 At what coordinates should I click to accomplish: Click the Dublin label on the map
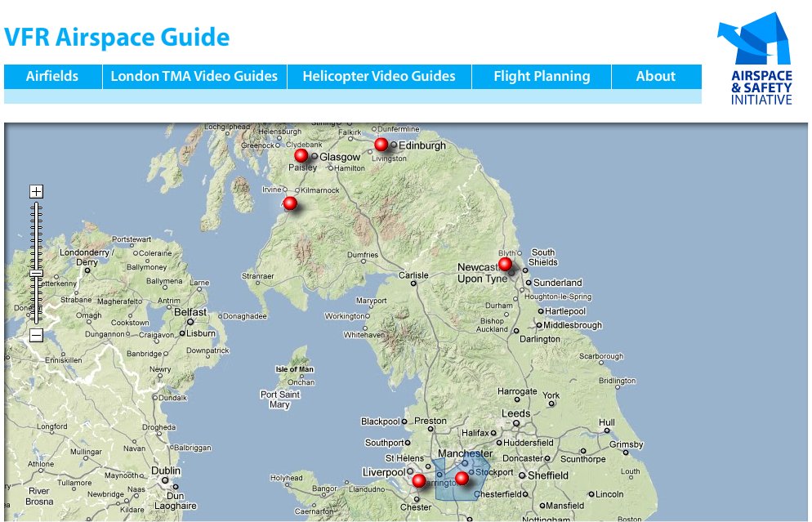tap(165, 471)
